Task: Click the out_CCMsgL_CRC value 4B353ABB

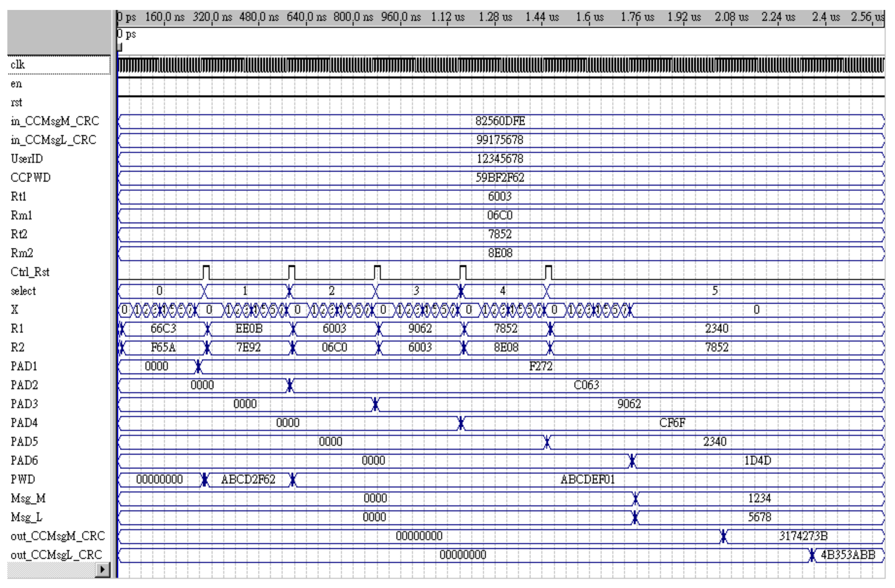Action: click(848, 554)
